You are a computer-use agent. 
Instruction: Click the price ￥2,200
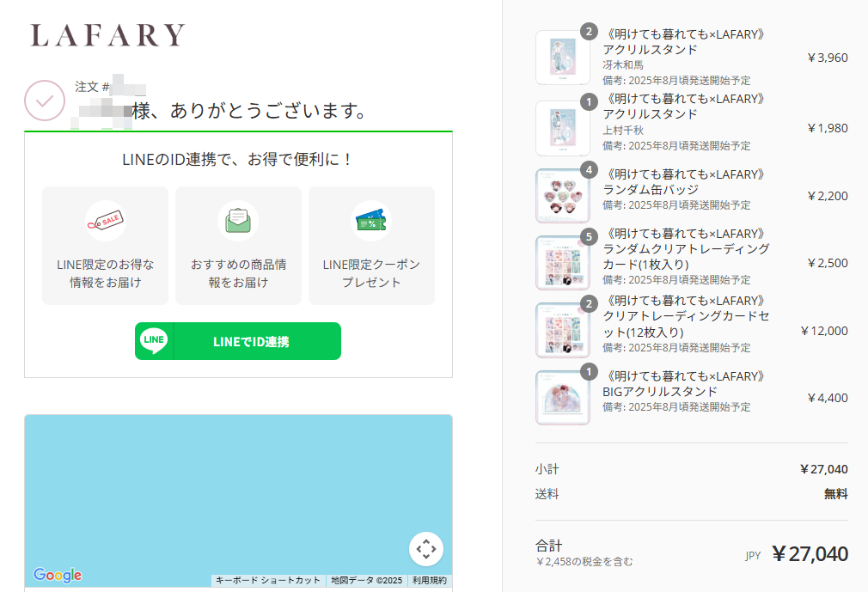tap(828, 196)
